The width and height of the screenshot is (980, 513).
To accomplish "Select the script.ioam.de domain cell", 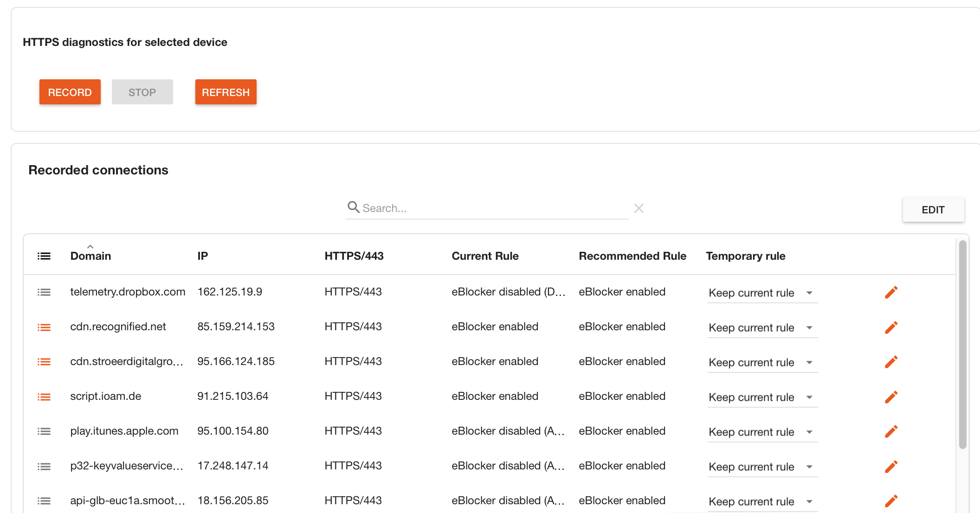I will 106,396.
